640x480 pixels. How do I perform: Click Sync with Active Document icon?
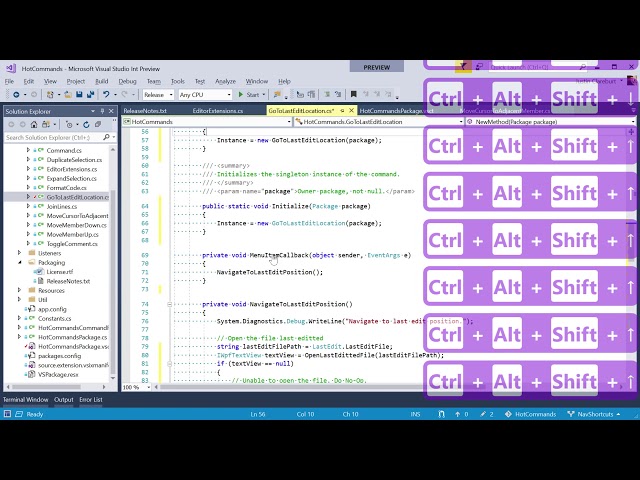[46, 124]
